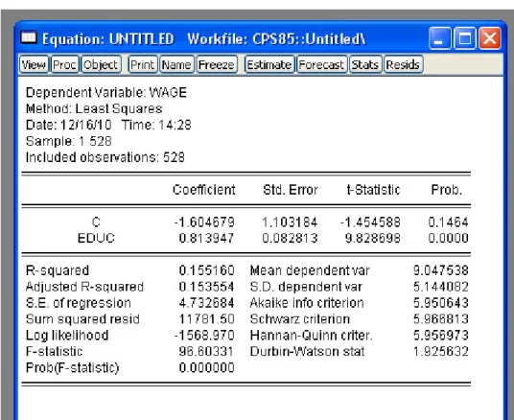This screenshot has width=514, height=420.
Task: Click the mean dependent value 9.047538
Action: point(440,270)
